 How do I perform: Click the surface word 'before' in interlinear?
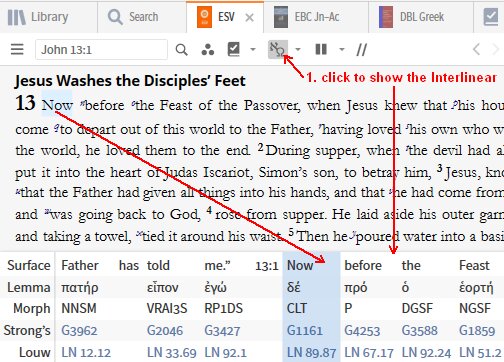click(363, 265)
